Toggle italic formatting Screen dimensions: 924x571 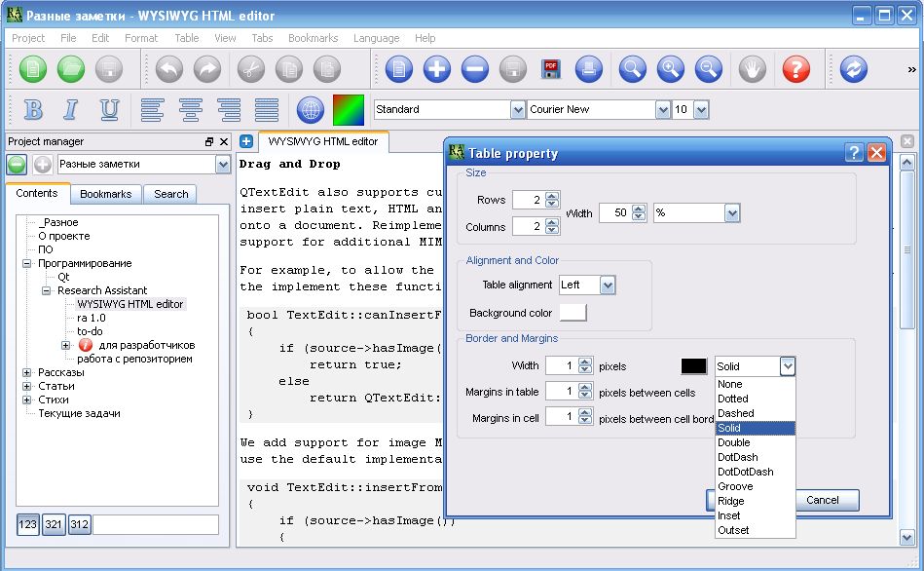click(x=71, y=110)
